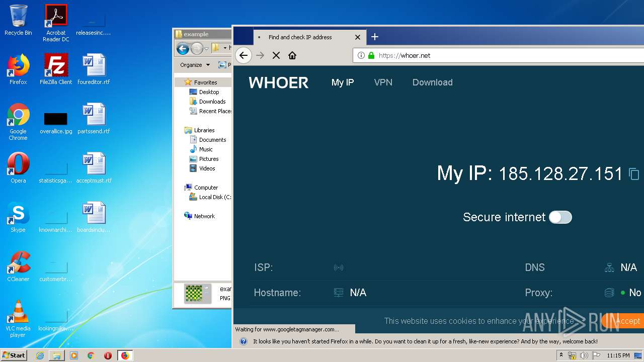Open volume control in system tray
Screen dimensions: 644x362
tap(584, 355)
